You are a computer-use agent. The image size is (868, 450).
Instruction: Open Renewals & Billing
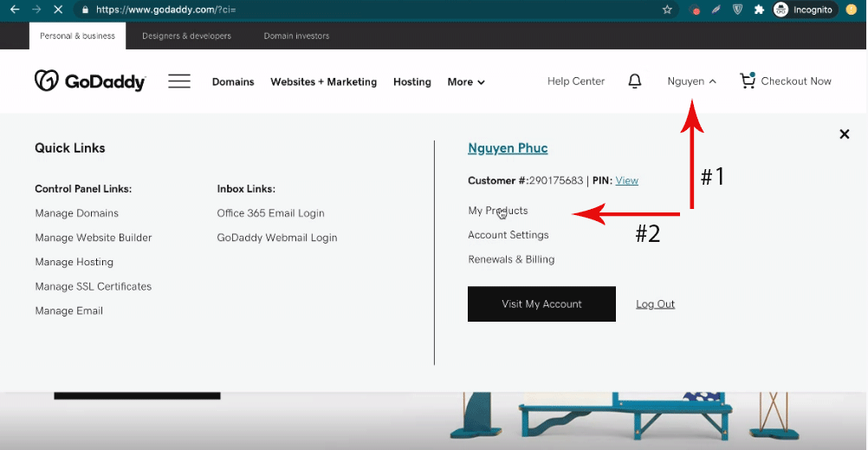pos(511,259)
